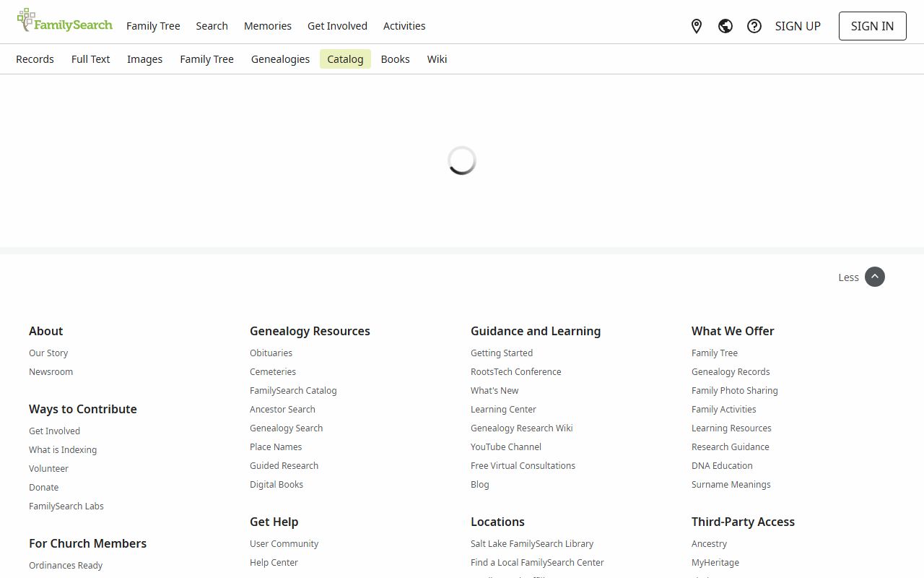Open the FamilySearch Catalog footer link

pos(293,390)
